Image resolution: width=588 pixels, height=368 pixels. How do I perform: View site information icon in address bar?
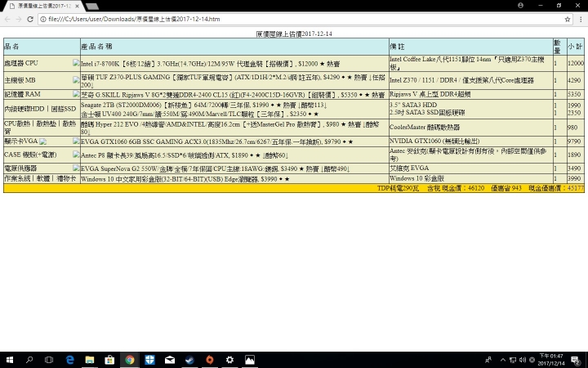click(43, 19)
